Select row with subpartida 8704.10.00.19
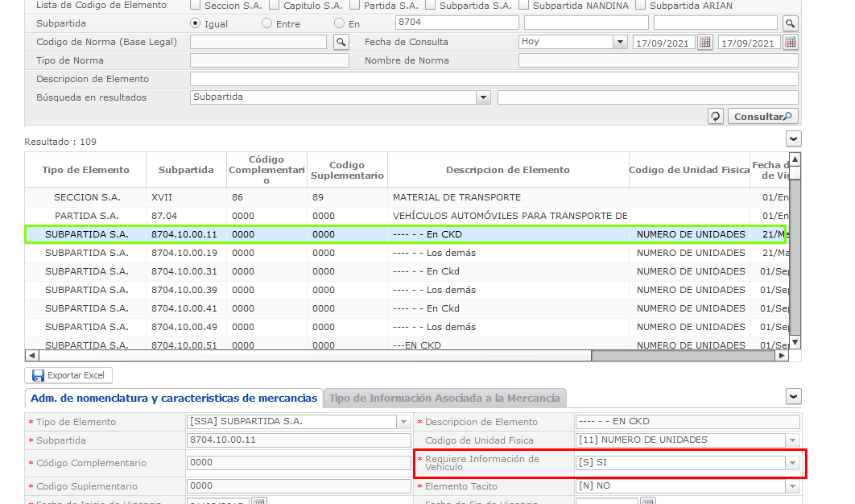This screenshot has height=504, width=855. [x=407, y=253]
